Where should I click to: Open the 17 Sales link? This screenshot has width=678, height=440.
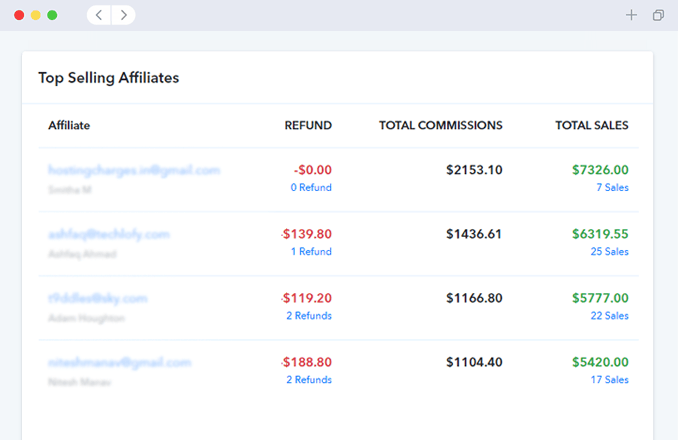609,379
